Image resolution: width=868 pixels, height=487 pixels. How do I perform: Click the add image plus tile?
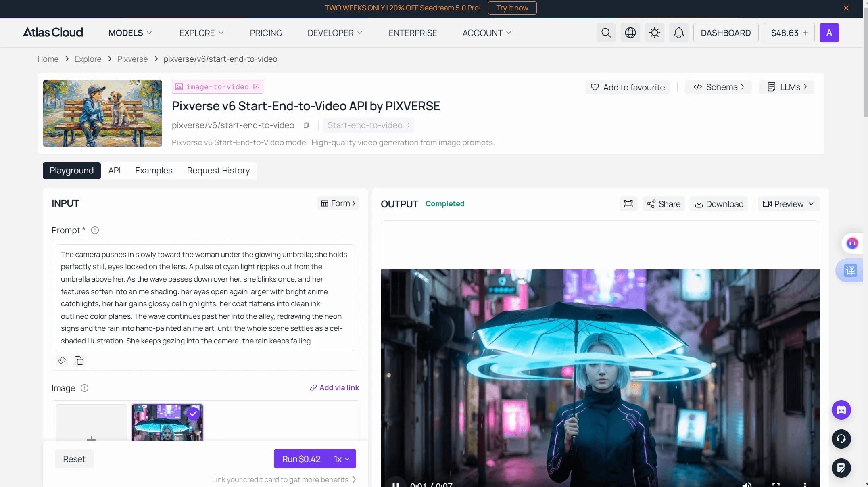(91, 423)
